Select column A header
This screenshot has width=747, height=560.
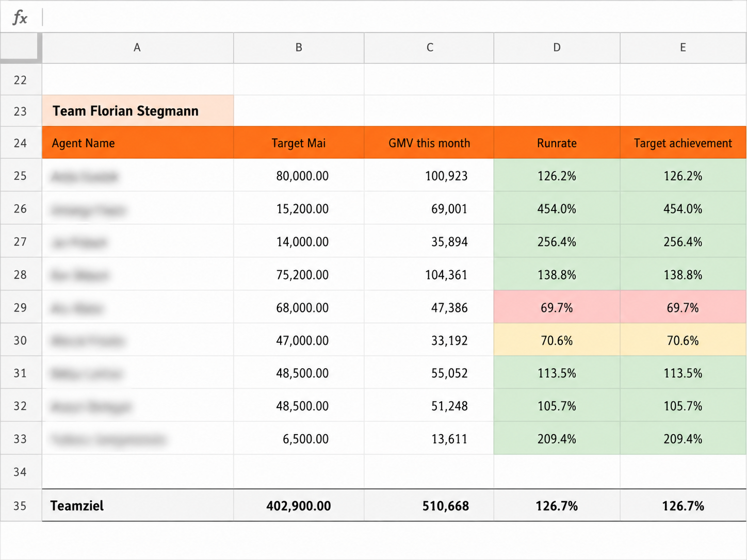(x=137, y=48)
